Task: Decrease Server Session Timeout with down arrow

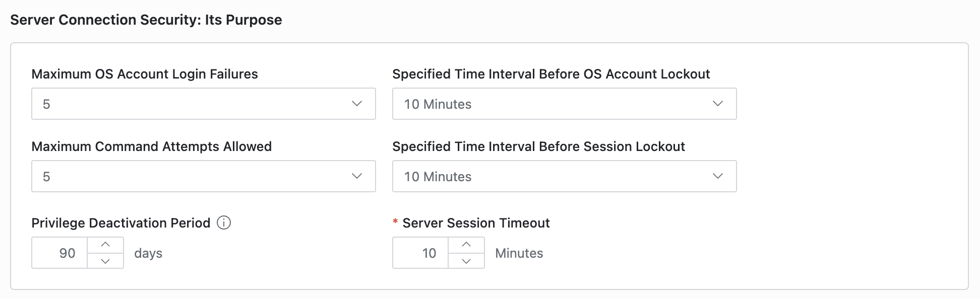Action: (x=466, y=261)
